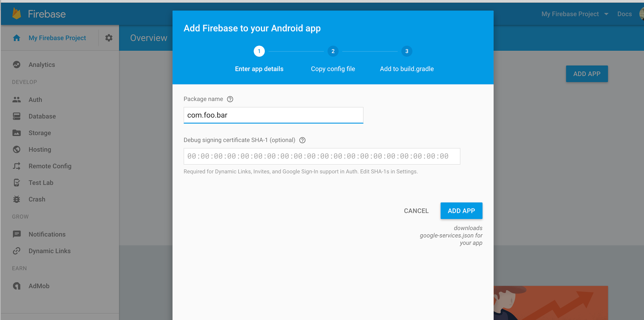Image resolution: width=644 pixels, height=320 pixels.
Task: Click the Remote Config arrows icon
Action: [17, 166]
